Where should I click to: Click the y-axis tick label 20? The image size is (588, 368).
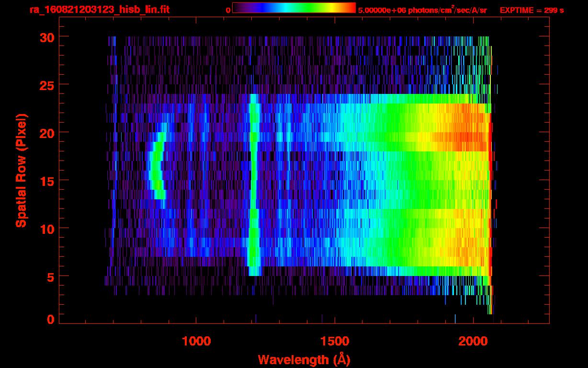47,133
